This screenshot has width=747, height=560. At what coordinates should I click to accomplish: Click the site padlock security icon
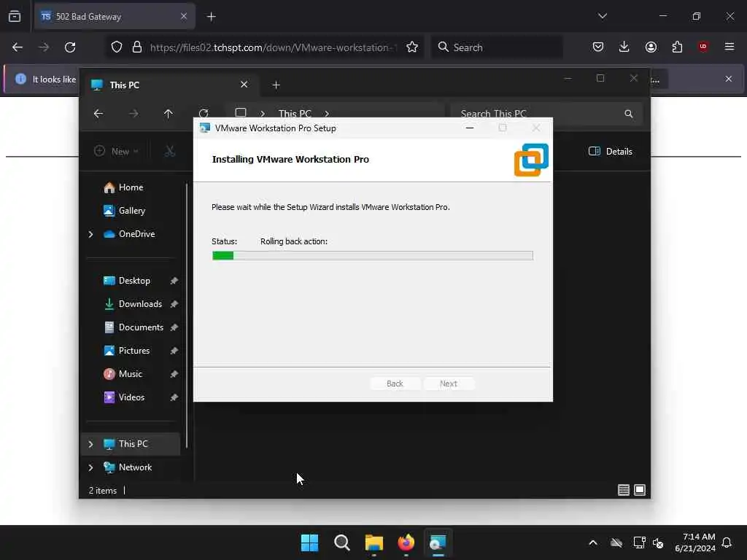(x=137, y=47)
